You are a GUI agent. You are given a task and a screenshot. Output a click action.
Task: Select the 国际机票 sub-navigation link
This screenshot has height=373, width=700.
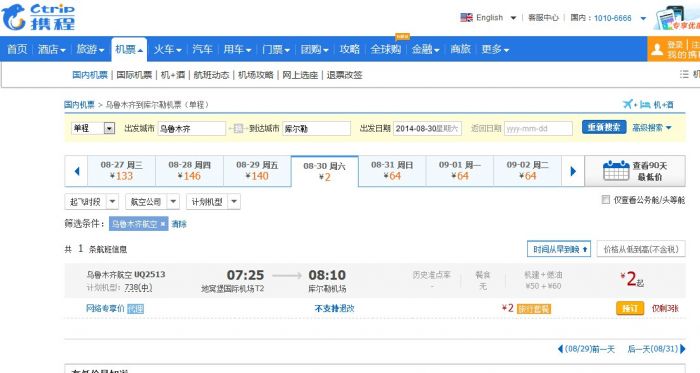[134, 75]
